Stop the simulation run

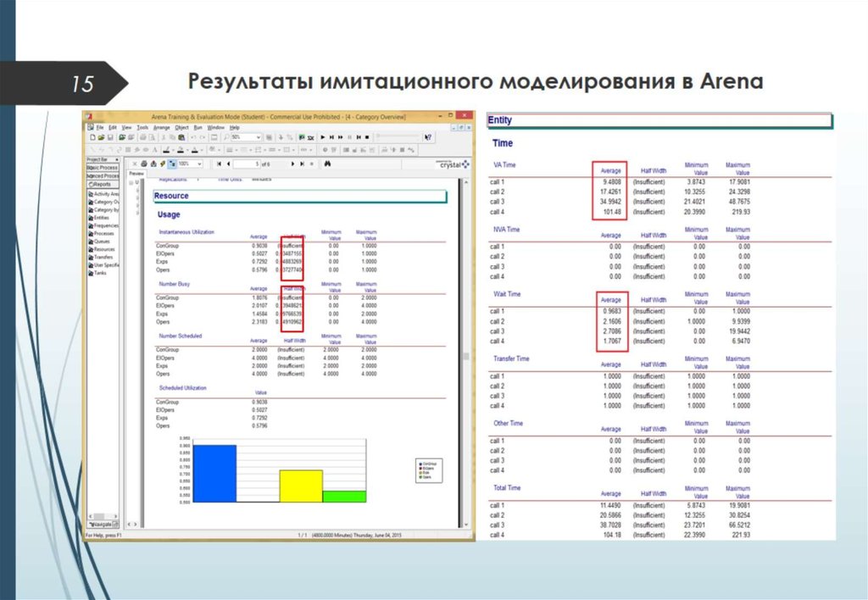(365, 137)
